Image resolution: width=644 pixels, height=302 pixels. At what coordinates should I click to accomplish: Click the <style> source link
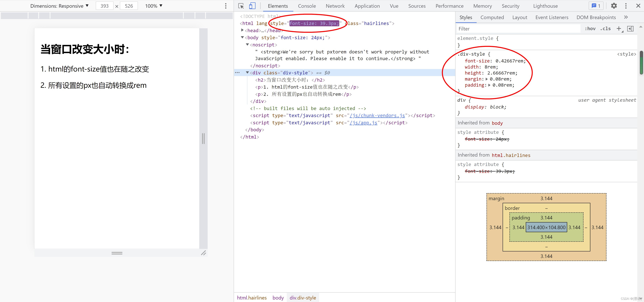(x=627, y=54)
